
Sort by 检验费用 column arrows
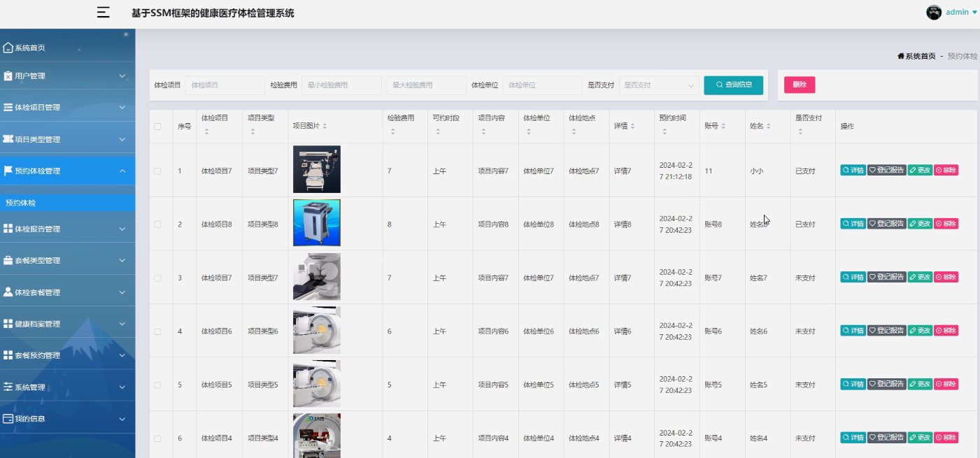coord(392,132)
